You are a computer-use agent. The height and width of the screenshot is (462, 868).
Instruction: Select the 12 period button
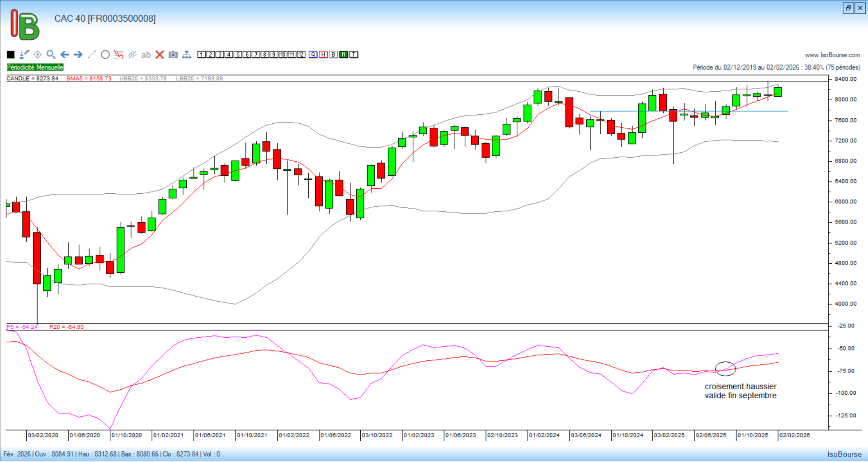[x=301, y=55]
